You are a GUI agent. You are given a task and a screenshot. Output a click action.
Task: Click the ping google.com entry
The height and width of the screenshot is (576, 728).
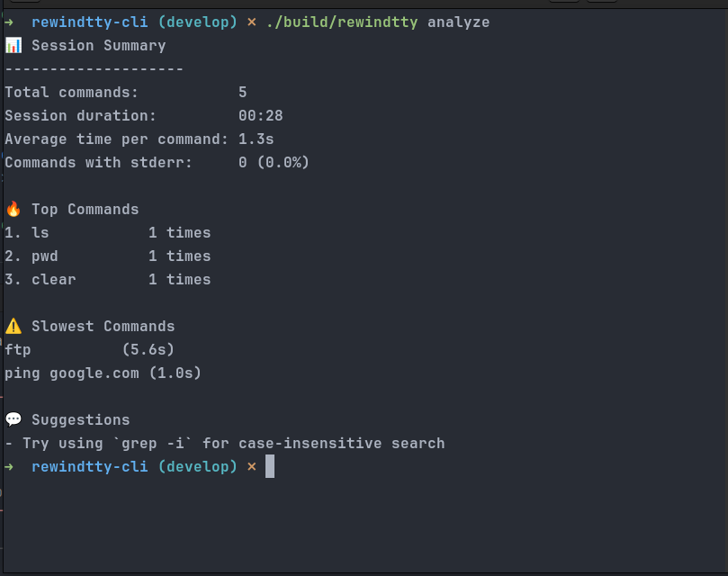[x=71, y=373]
